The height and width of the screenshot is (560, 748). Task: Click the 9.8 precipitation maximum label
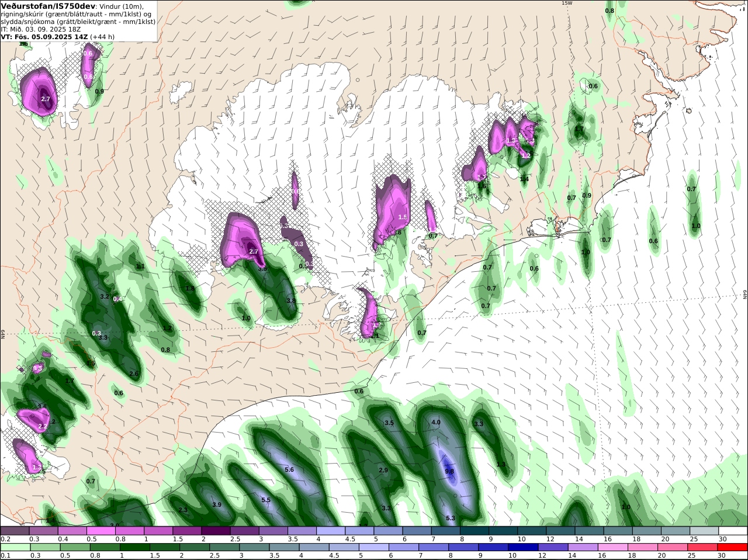pos(449,471)
